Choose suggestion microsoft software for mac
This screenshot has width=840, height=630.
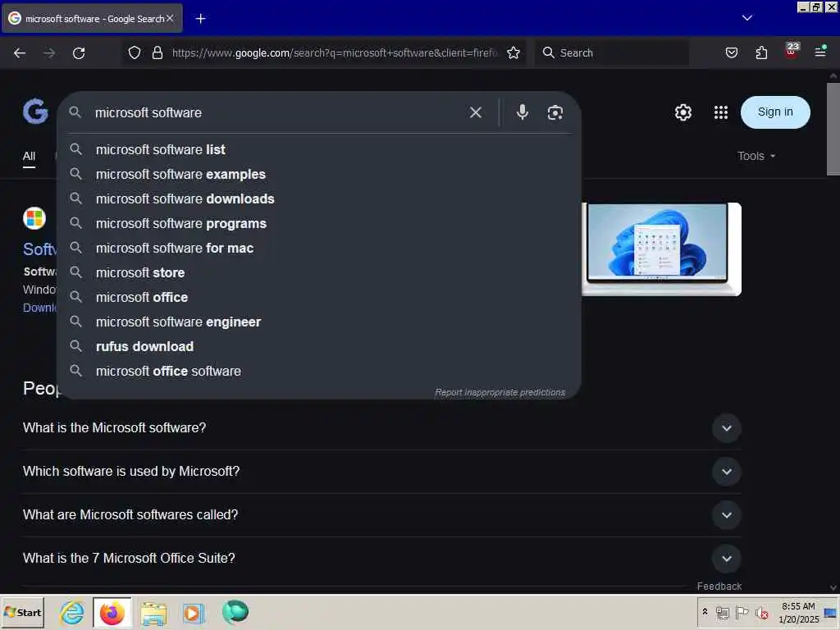coord(319,248)
